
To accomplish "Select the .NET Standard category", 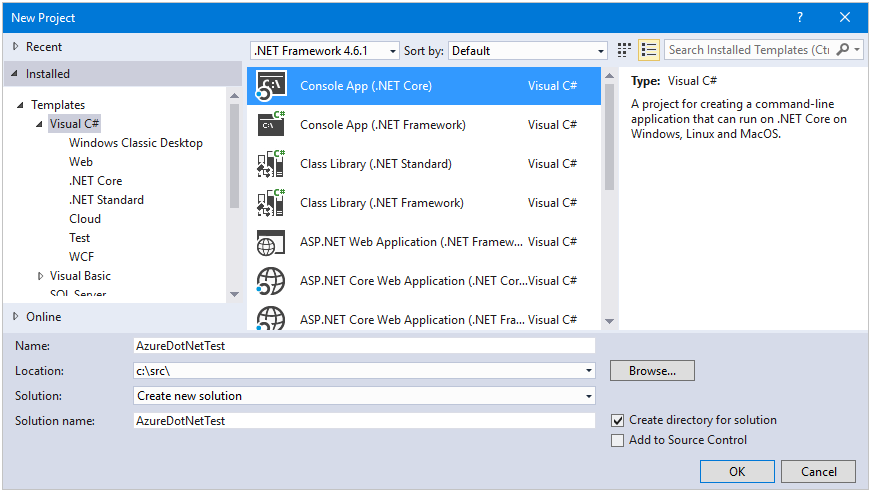I will (106, 199).
